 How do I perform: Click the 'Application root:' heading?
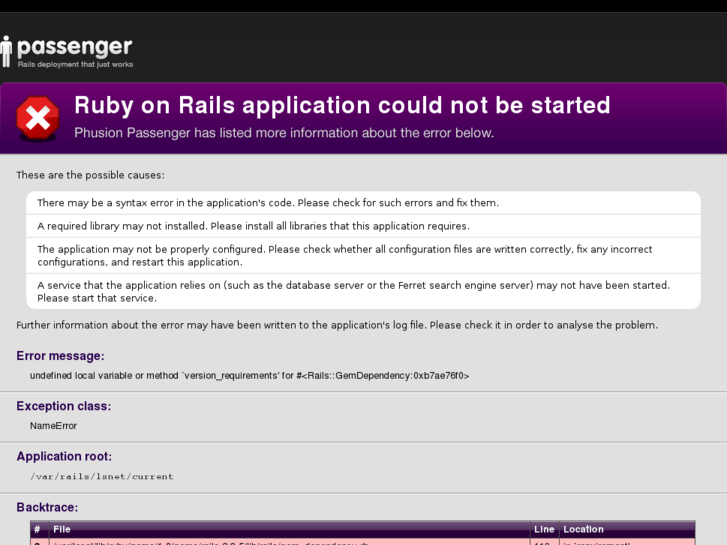tap(64, 456)
